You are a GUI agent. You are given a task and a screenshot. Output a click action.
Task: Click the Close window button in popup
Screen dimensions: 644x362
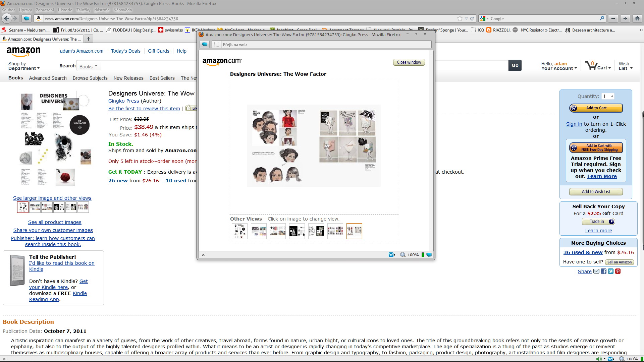coord(409,62)
